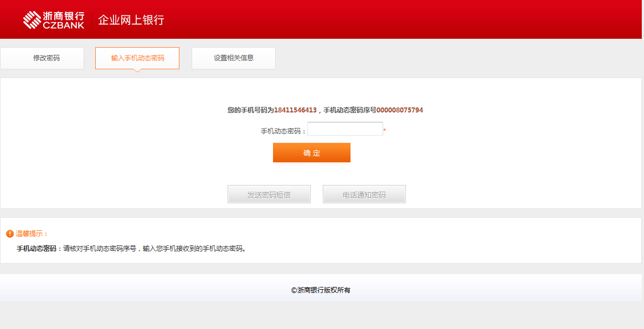Click the orange exclamation warning icon
Screen dimensions: 644x329
10,234
